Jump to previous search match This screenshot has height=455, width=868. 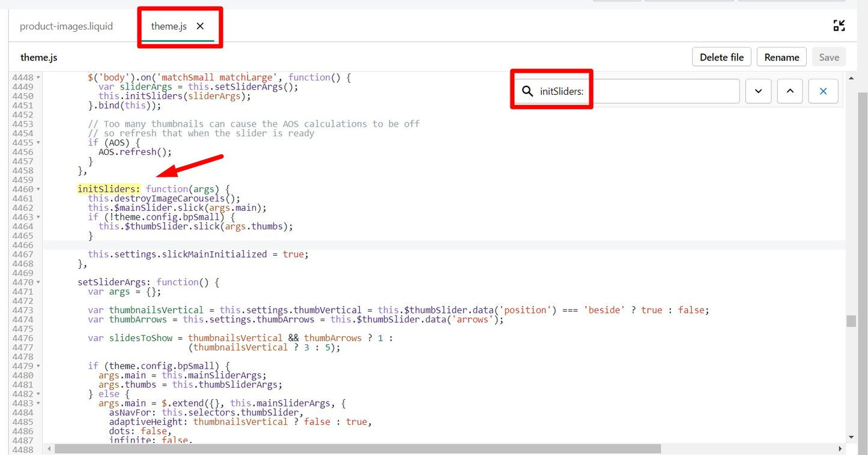point(790,91)
